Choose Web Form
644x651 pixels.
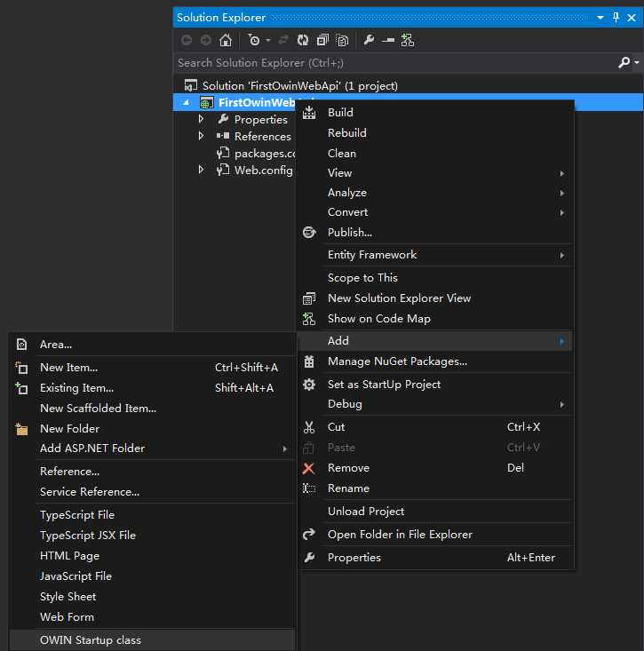click(x=153, y=617)
